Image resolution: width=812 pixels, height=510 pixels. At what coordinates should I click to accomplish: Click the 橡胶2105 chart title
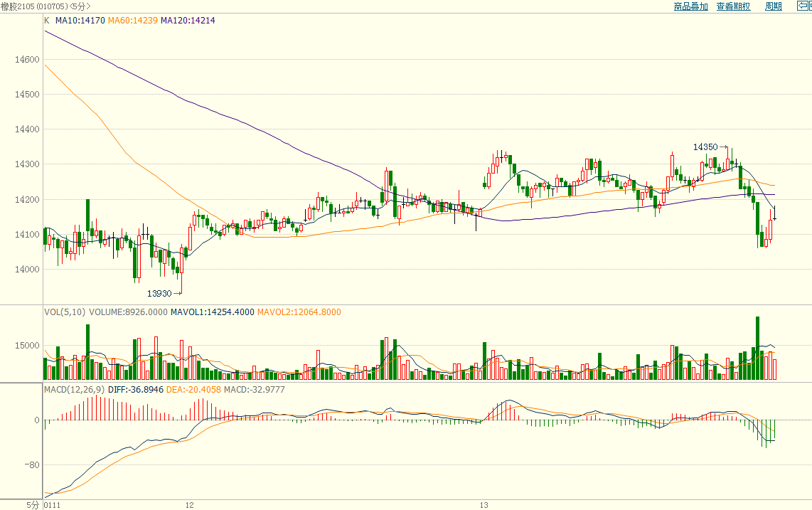click(x=19, y=6)
